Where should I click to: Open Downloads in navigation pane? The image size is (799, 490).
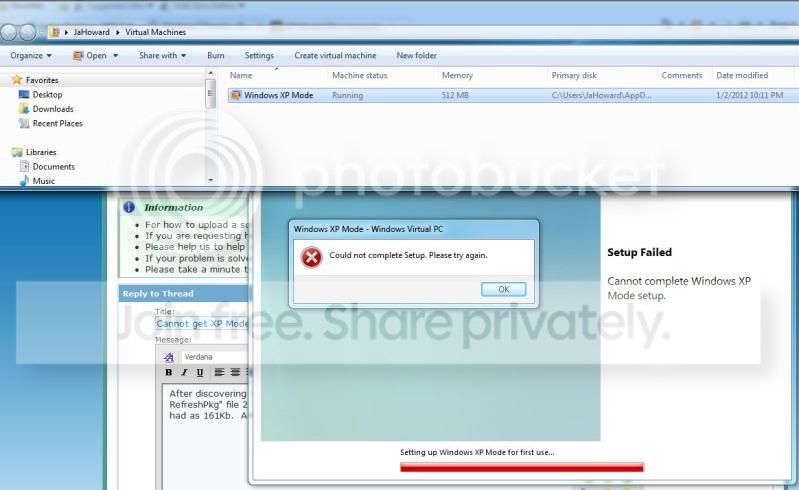(53, 109)
